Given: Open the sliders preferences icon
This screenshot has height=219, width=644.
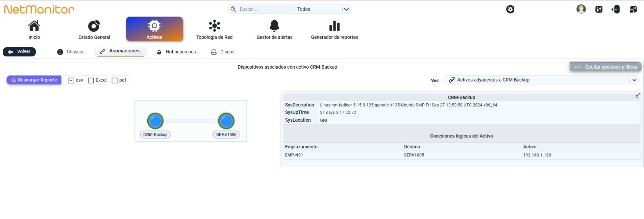Looking at the screenshot, I should (599, 9).
